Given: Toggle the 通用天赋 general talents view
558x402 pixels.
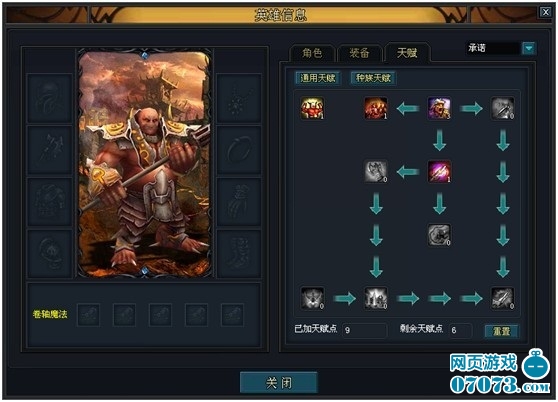Looking at the screenshot, I should 318,78.
